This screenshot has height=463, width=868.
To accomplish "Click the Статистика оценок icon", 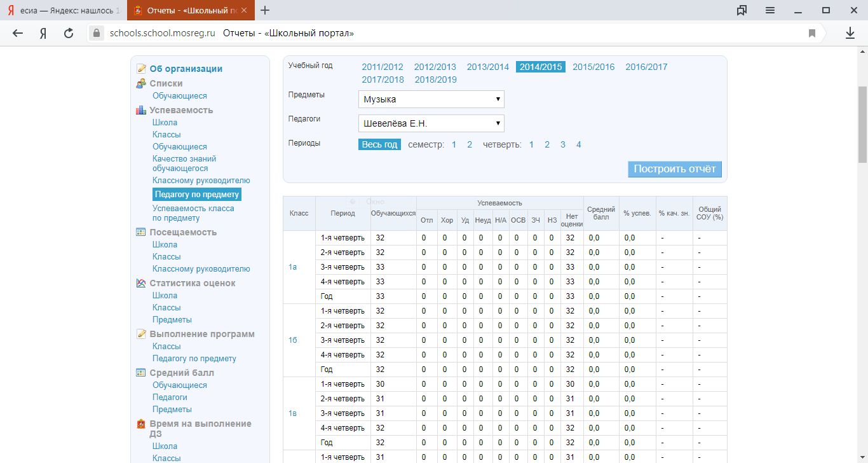I will (141, 283).
